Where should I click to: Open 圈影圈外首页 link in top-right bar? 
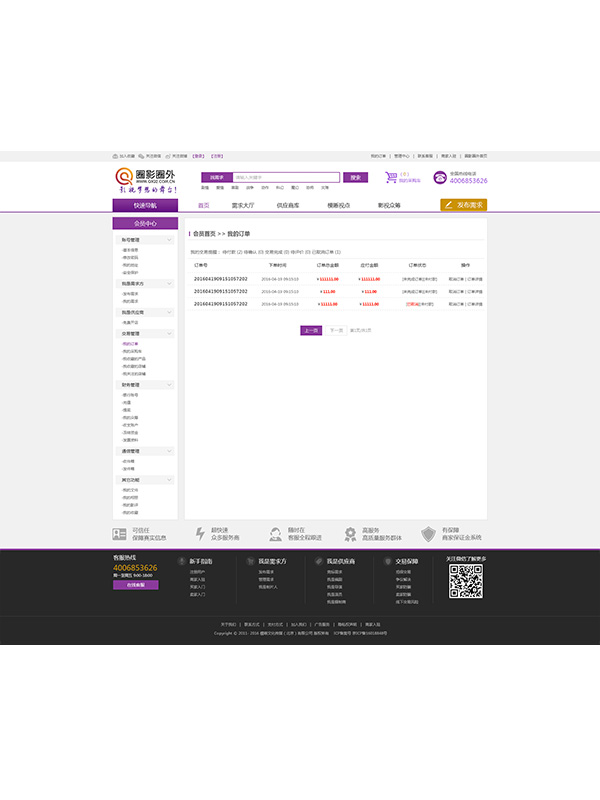coord(476,156)
